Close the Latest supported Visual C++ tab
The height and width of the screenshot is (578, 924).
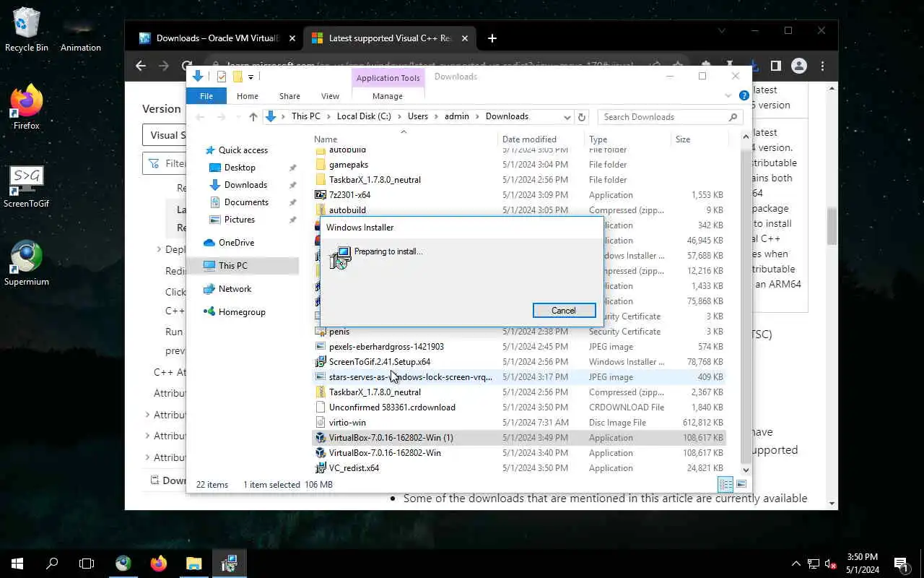[x=465, y=38]
